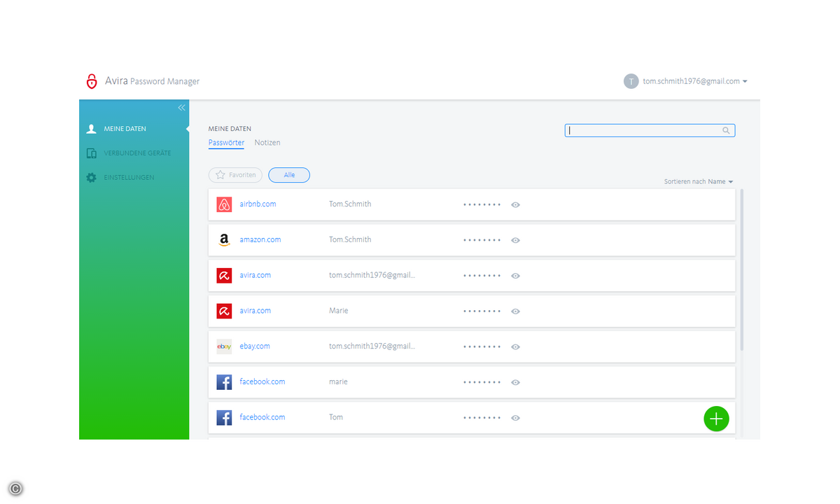Select username marie in facebook.com row

338,381
